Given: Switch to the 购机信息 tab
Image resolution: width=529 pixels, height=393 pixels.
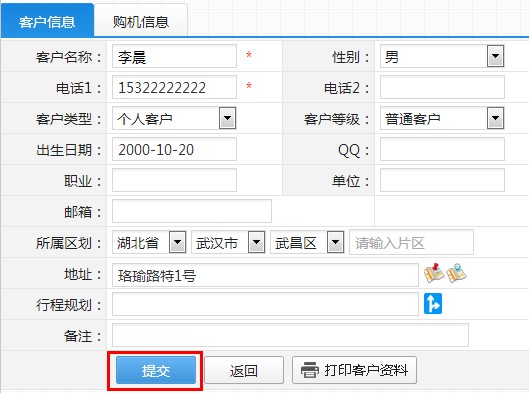Looking at the screenshot, I should tap(141, 21).
